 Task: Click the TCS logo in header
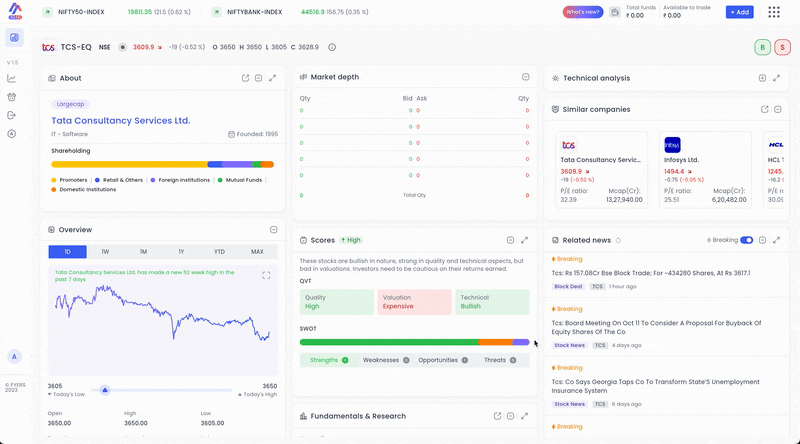click(x=48, y=47)
